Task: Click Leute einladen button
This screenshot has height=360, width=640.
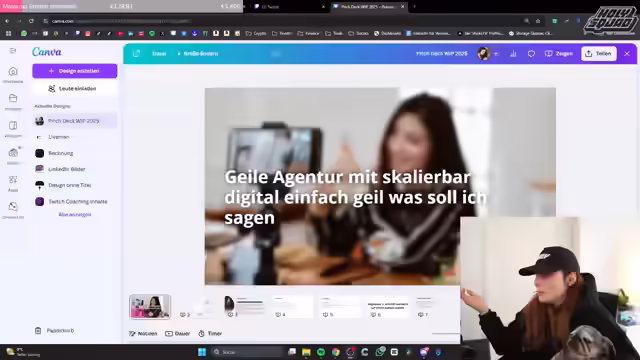Action: pos(75,89)
